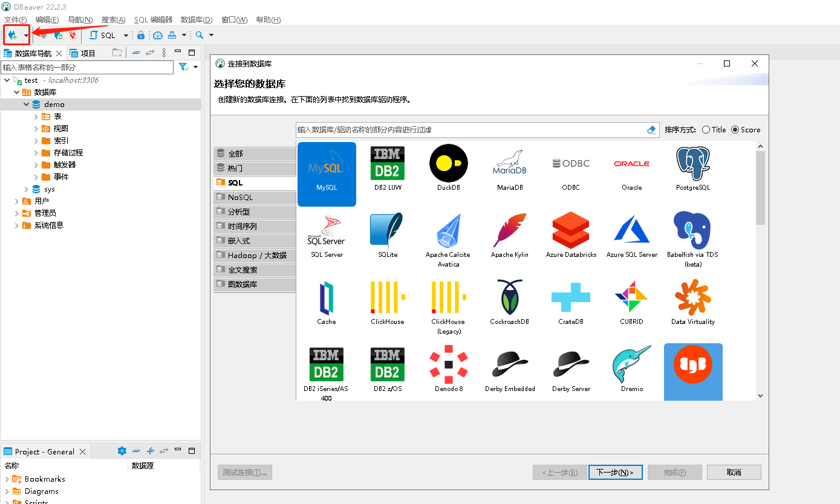The width and height of the screenshot is (840, 504).
Task: Click the new folder icon in navigator toolbar
Action: point(118,53)
